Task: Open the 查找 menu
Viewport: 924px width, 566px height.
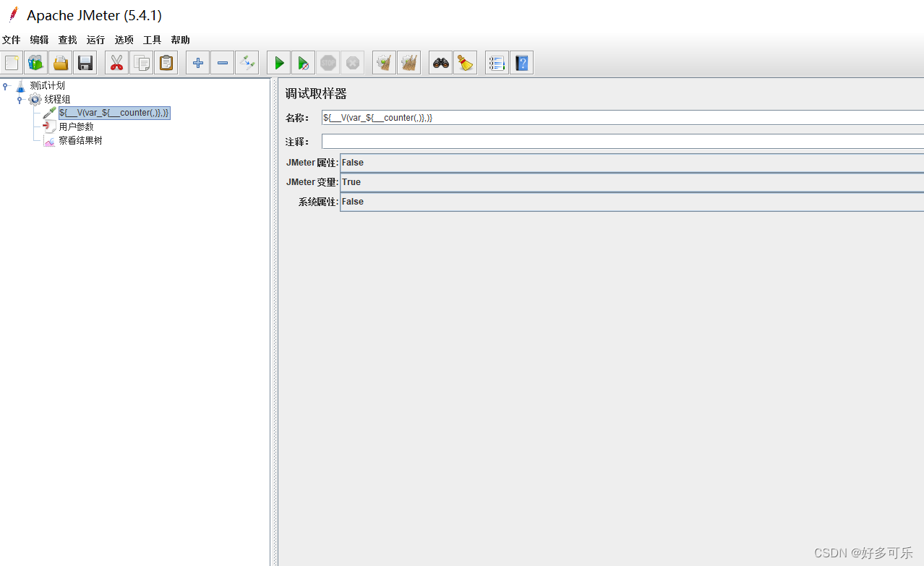Action: [x=67, y=40]
